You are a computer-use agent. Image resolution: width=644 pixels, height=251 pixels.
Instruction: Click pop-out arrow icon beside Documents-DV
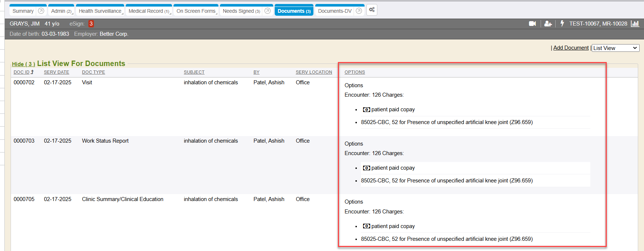[359, 11]
